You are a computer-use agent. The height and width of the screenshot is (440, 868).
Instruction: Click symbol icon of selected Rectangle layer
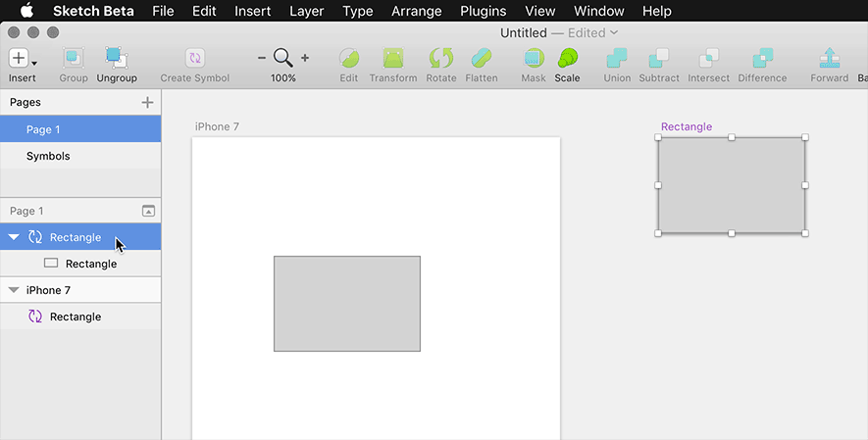(x=35, y=237)
